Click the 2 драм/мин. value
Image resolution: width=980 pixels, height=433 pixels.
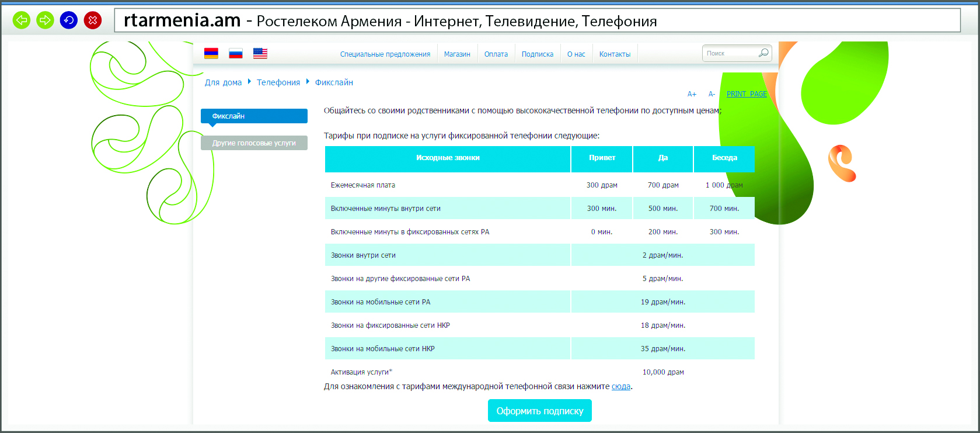pyautogui.click(x=663, y=255)
